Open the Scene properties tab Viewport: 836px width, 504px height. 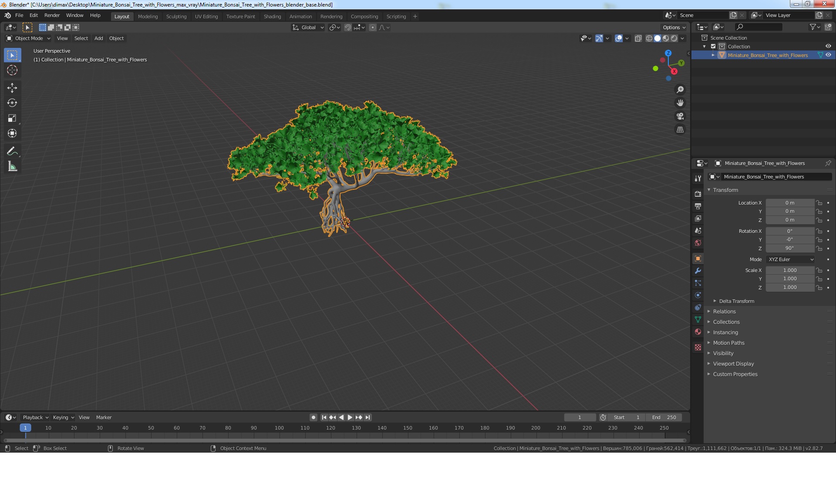698,231
